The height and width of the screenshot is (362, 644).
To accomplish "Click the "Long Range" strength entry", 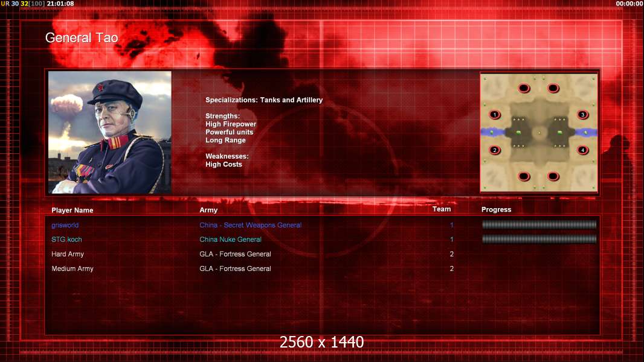I will point(225,140).
